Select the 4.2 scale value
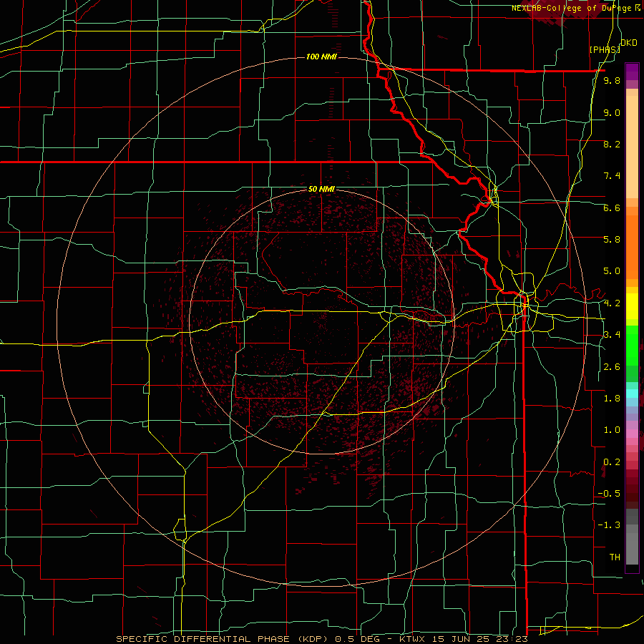This screenshot has width=644, height=644. [x=612, y=303]
